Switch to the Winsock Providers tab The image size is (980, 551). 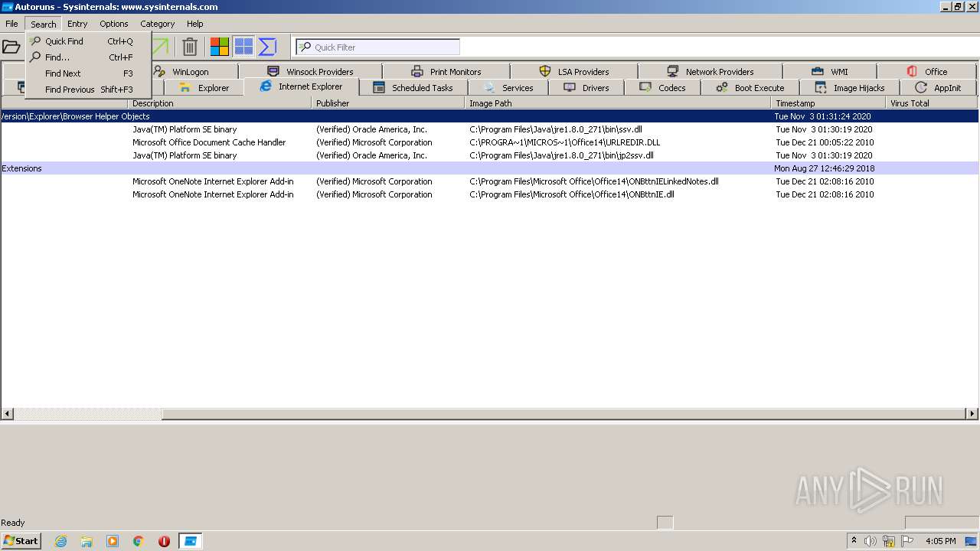[311, 71]
